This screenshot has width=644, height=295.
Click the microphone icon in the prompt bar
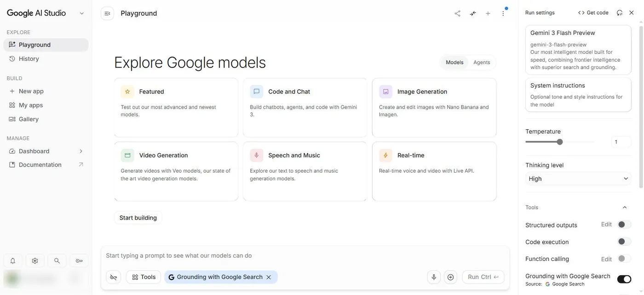point(433,277)
